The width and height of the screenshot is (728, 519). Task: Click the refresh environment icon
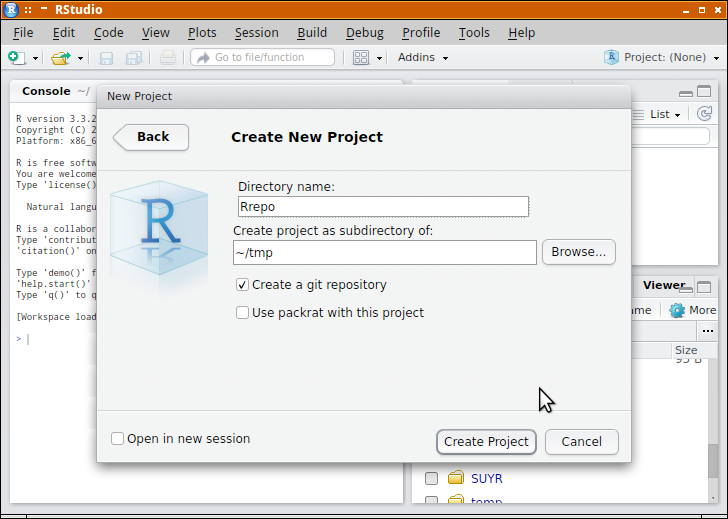coord(704,114)
